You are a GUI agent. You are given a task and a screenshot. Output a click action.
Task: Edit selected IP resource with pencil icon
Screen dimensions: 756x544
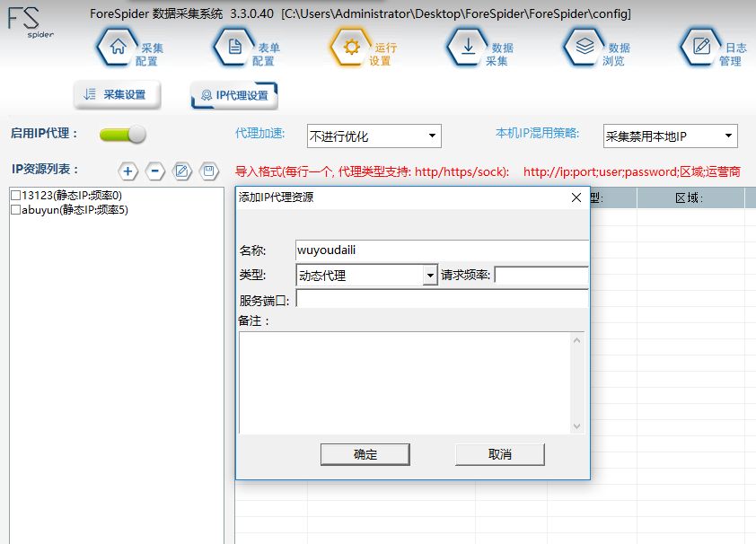pos(181,171)
